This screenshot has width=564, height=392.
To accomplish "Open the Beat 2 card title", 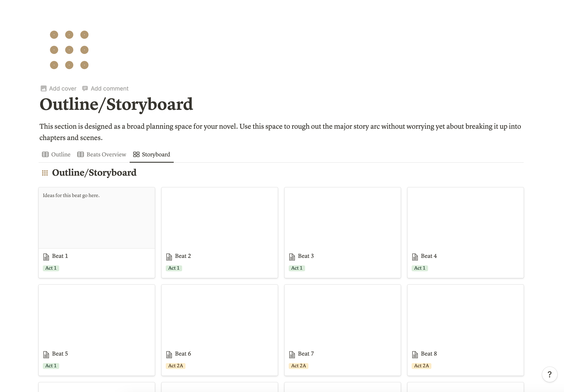I will click(183, 256).
